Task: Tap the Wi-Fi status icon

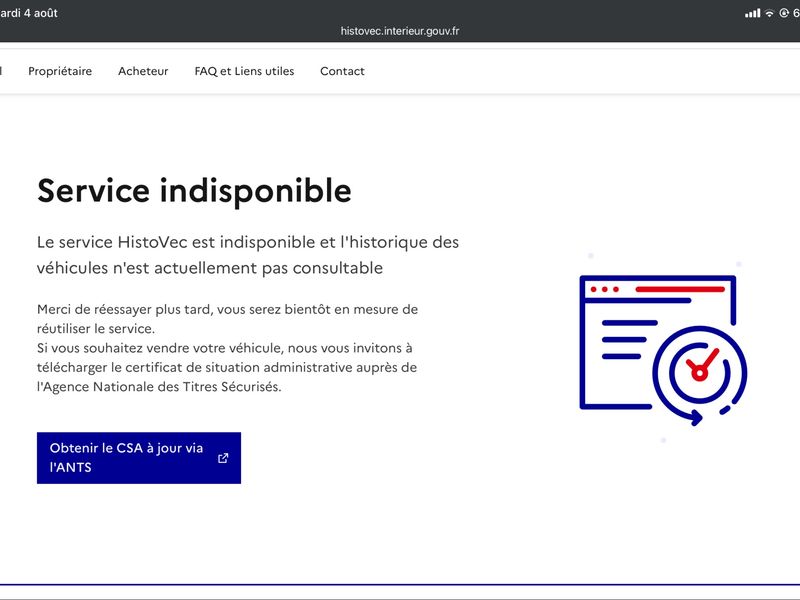Action: (x=769, y=13)
